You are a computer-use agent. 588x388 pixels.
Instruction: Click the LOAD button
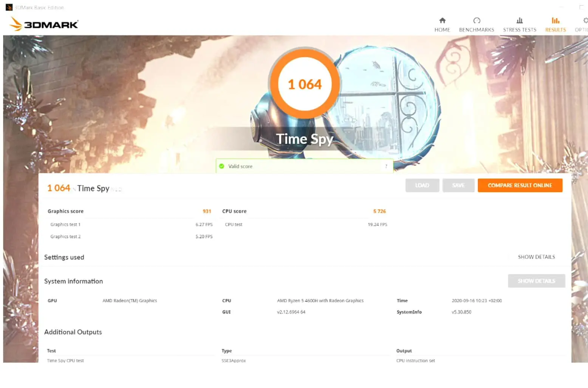tap(422, 185)
